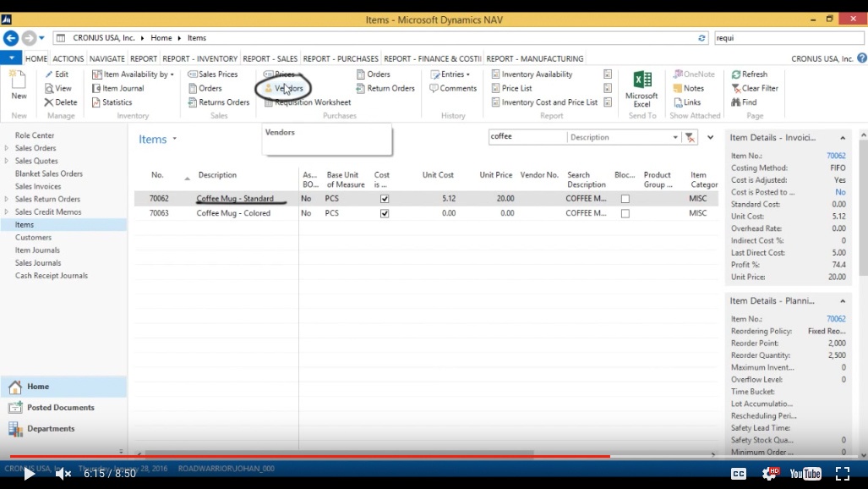The height and width of the screenshot is (489, 868).
Task: Open purchase Return Orders
Action: click(x=385, y=88)
